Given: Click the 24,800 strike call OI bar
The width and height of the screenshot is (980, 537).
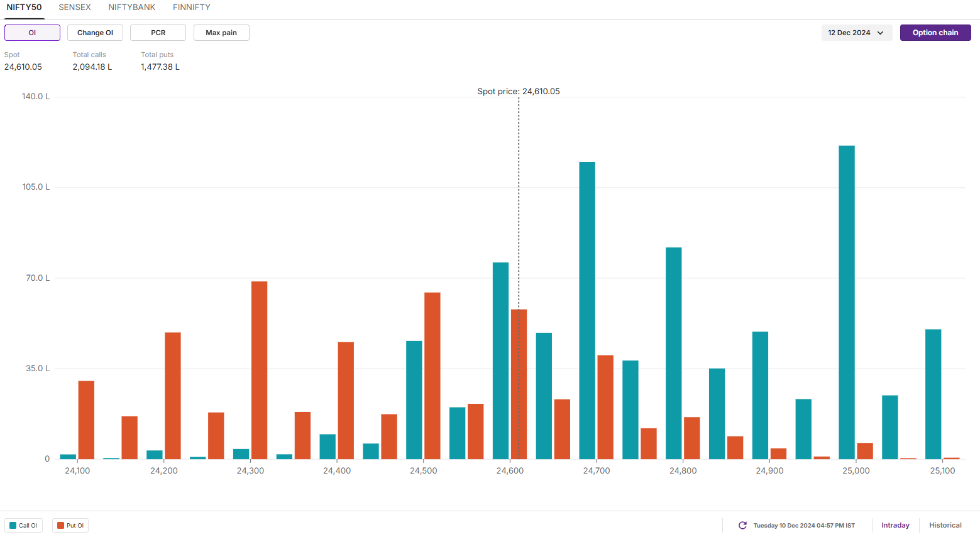Looking at the screenshot, I should pos(674,353).
